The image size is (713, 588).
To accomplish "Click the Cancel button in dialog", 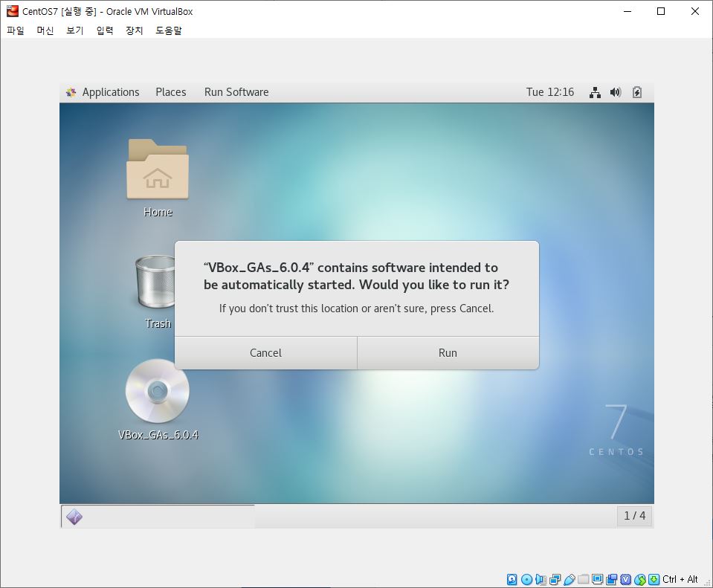I will pyautogui.click(x=266, y=353).
